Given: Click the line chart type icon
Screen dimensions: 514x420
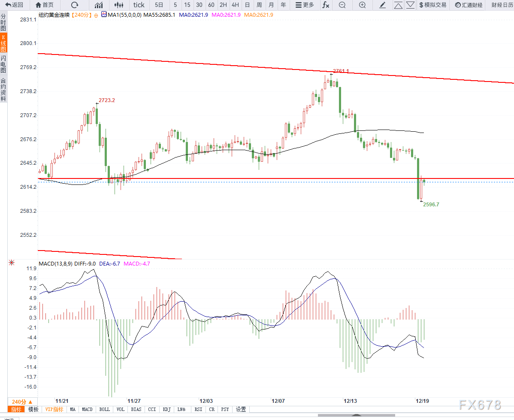Looking at the screenshot, I should pos(99,5).
